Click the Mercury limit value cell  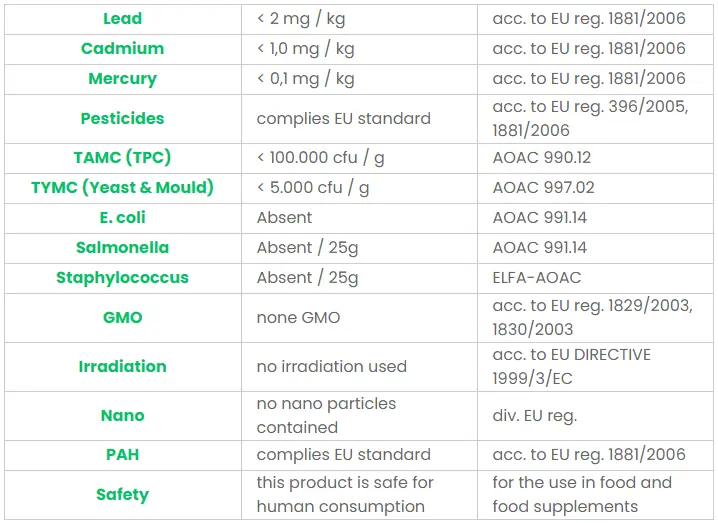tap(305, 78)
